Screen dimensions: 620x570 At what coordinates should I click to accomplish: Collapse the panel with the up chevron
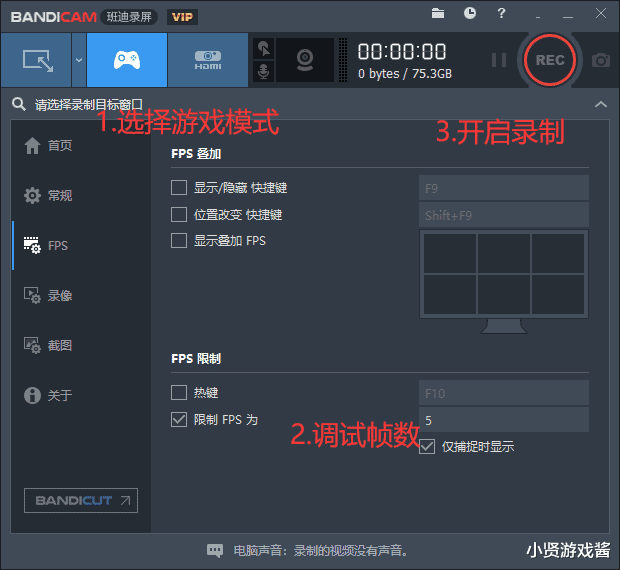pyautogui.click(x=601, y=104)
